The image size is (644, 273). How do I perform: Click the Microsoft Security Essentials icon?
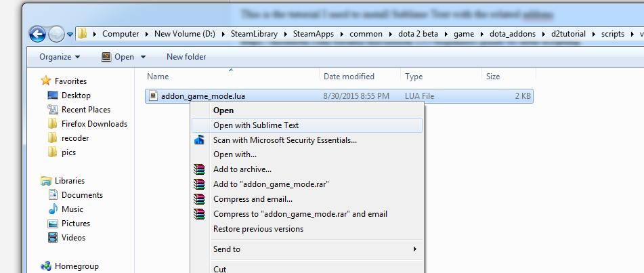199,140
